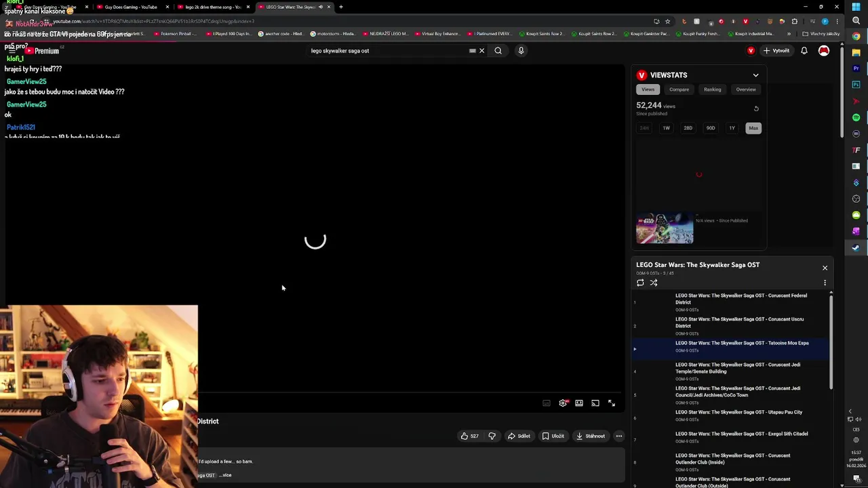Play Coruscant Jedi Temple/Senate Building track

tap(730, 371)
